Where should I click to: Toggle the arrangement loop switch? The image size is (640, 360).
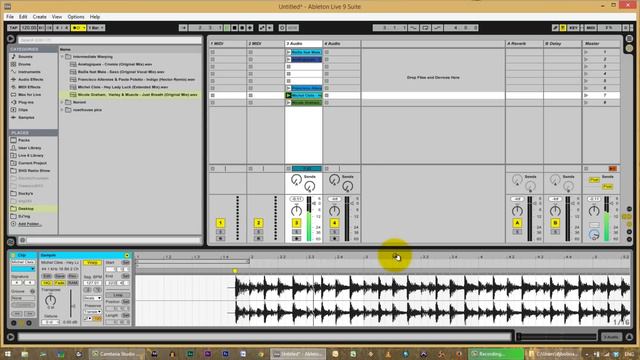click(x=425, y=28)
